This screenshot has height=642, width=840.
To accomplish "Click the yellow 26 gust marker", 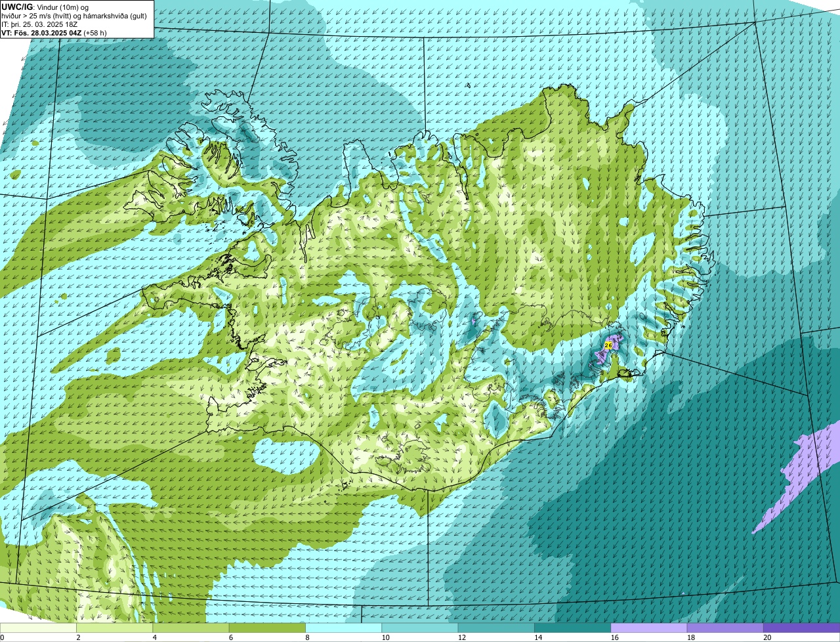I will click(x=608, y=345).
